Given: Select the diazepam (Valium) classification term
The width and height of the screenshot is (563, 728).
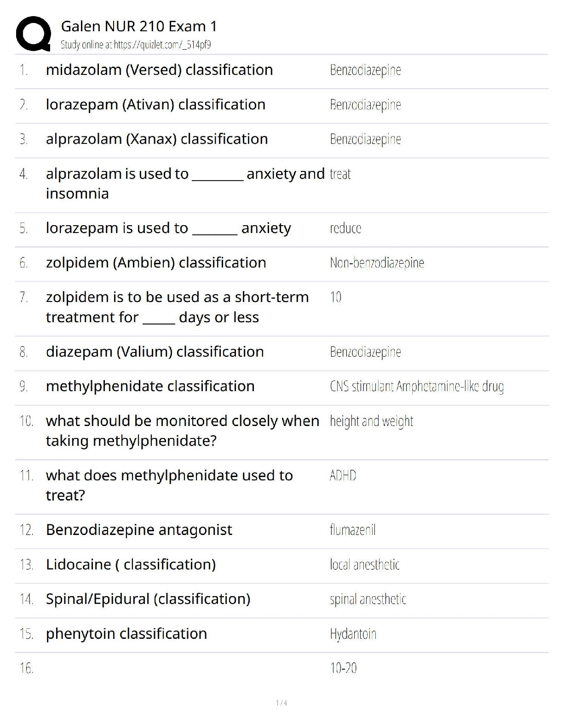Looking at the screenshot, I should pyautogui.click(x=155, y=352).
